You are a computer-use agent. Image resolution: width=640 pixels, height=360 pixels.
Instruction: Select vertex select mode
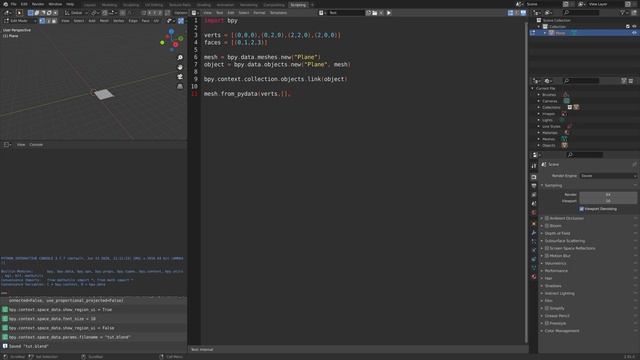tap(42, 20)
